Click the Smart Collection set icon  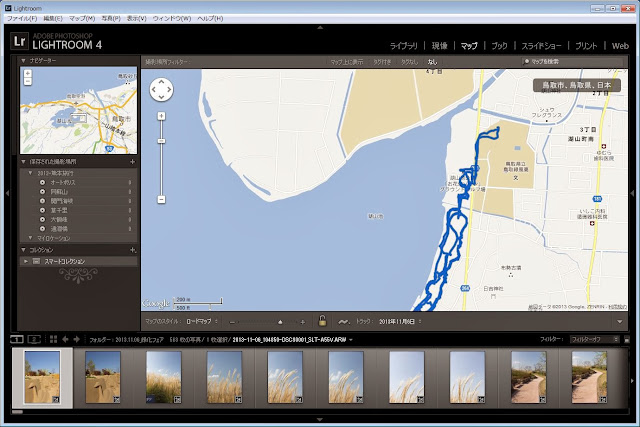click(x=36, y=261)
